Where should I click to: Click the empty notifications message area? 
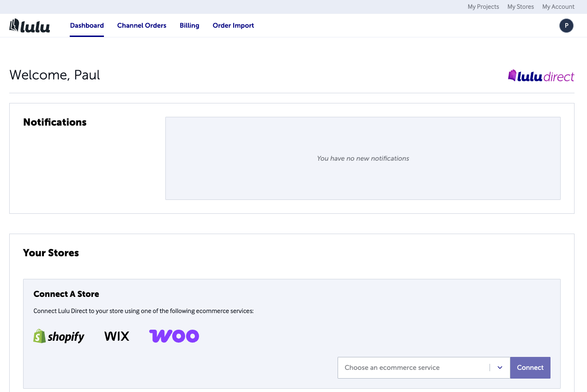(363, 158)
